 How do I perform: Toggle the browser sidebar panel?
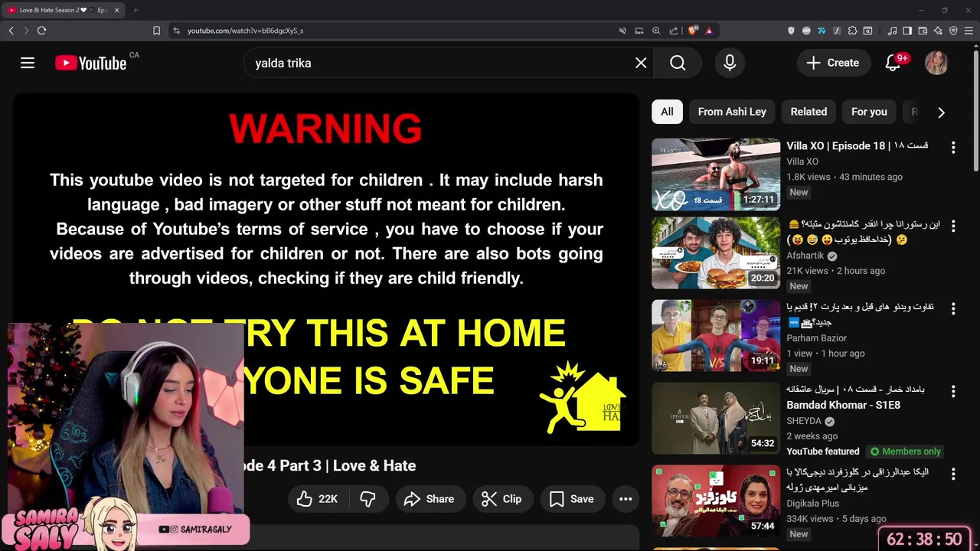pyautogui.click(x=907, y=31)
